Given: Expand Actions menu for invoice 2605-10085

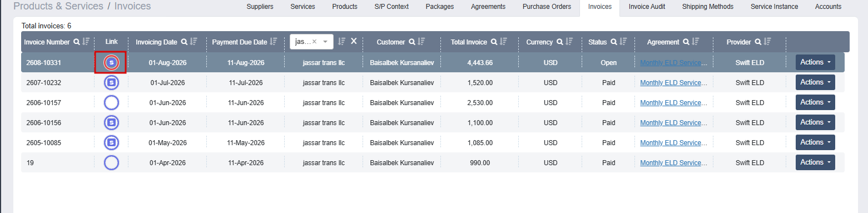Looking at the screenshot, I should click(815, 142).
